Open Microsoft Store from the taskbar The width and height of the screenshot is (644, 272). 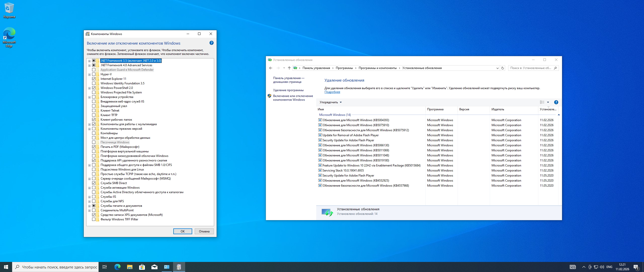pos(142,267)
